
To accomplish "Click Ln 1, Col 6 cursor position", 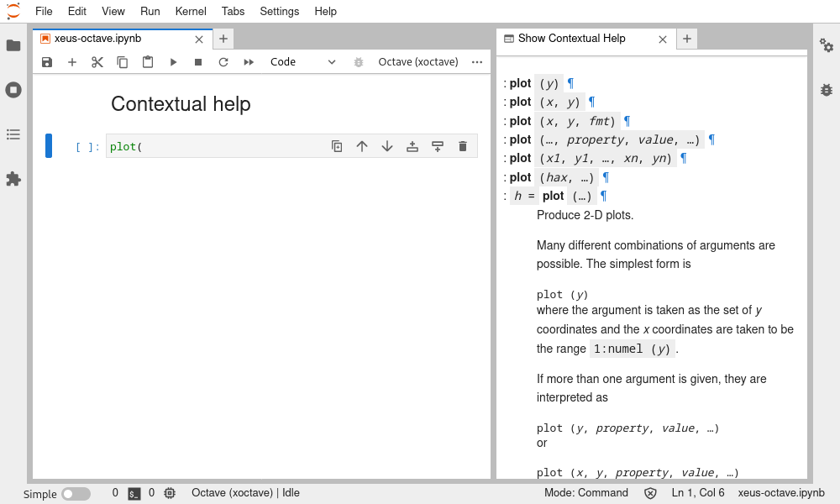I will 697,493.
